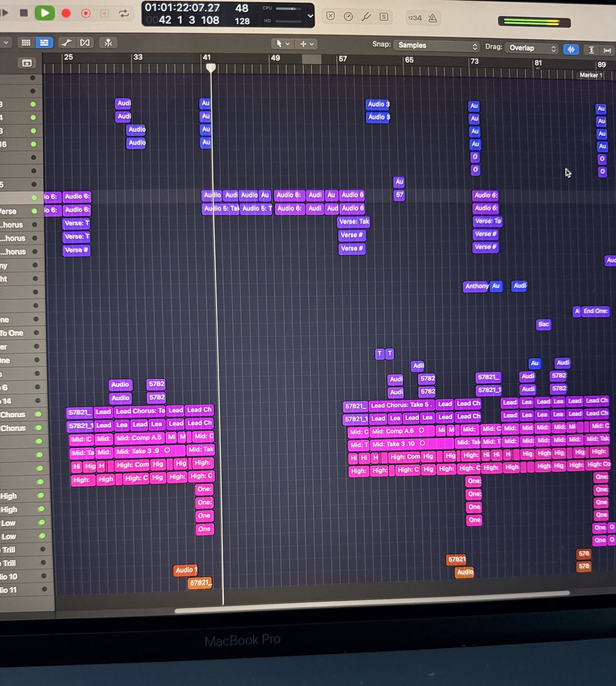Screen dimensions: 616x686
Task: Click bar 57 in the ruler
Action: [x=342, y=58]
